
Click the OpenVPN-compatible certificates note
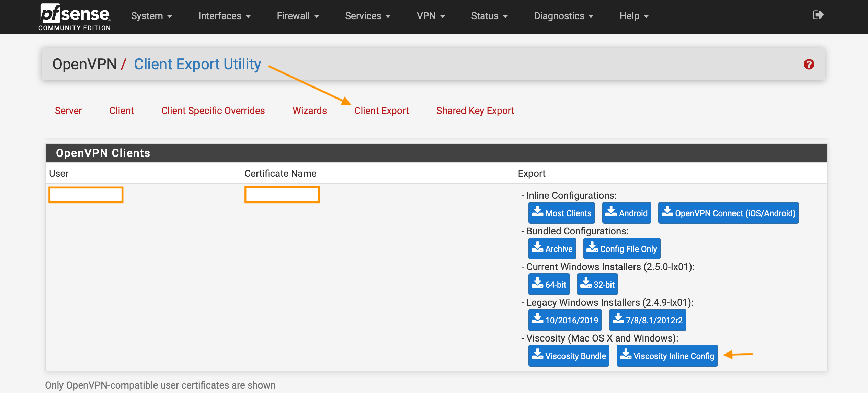click(160, 385)
